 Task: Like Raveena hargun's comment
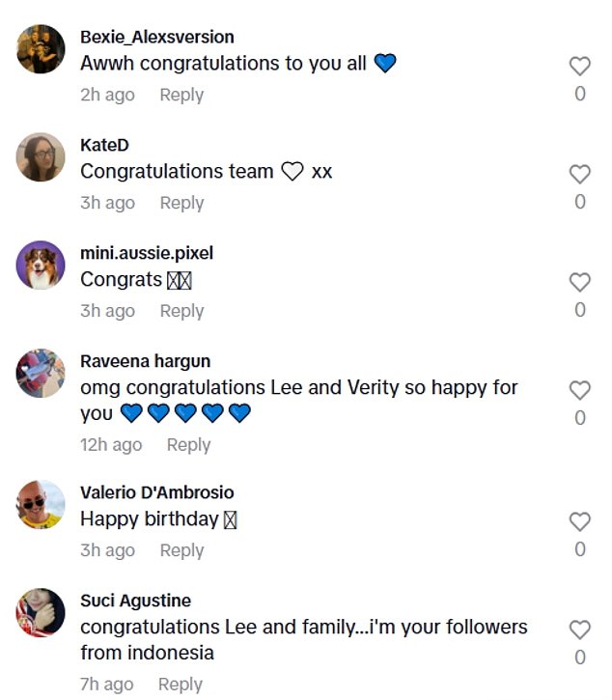[x=579, y=391]
